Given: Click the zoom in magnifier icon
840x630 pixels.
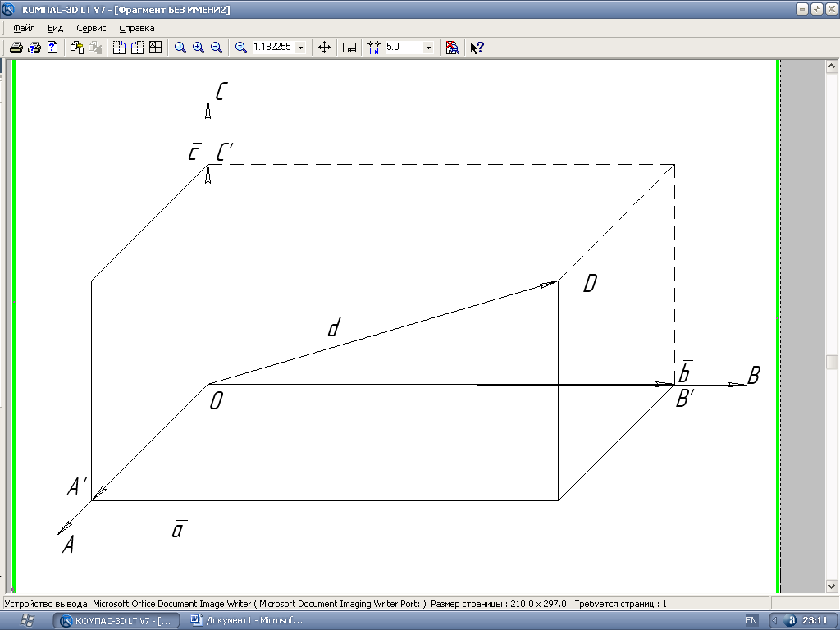Looking at the screenshot, I should tap(199, 48).
